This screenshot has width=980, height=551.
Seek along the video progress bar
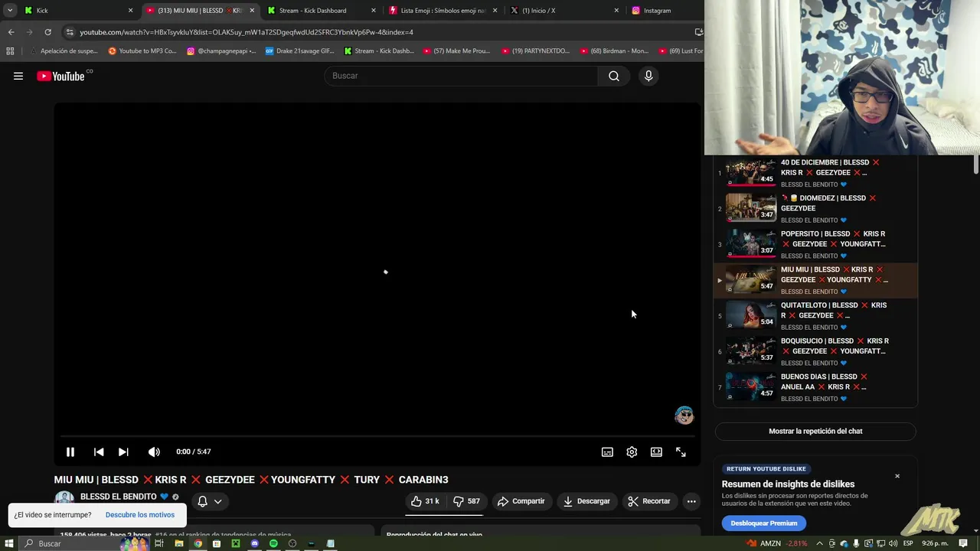(x=377, y=436)
